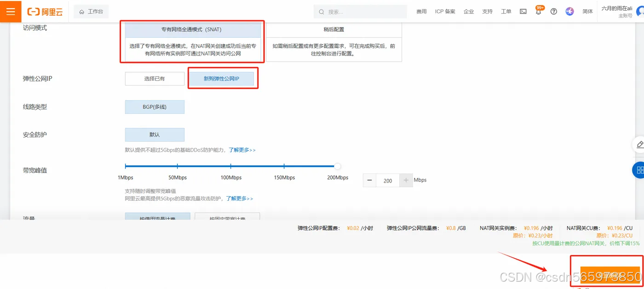Set bandwidth slider to 50Mbps mark
Screen dimensions: 644x289
click(x=178, y=166)
